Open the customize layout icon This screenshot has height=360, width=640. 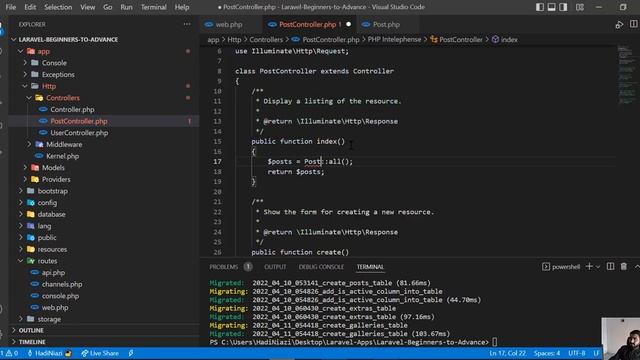tap(580, 7)
